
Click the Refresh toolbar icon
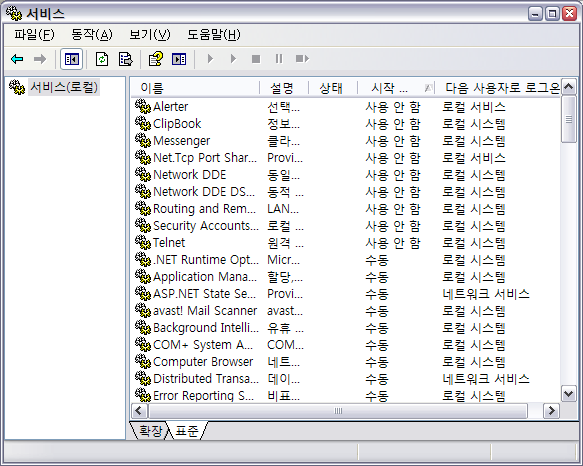pos(102,59)
